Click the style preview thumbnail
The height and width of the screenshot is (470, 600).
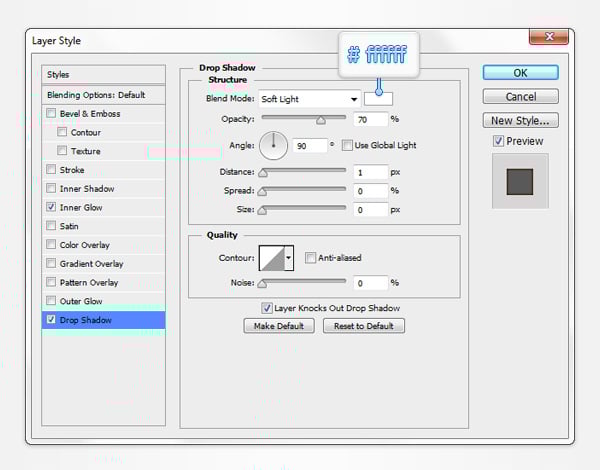pyautogui.click(x=520, y=182)
